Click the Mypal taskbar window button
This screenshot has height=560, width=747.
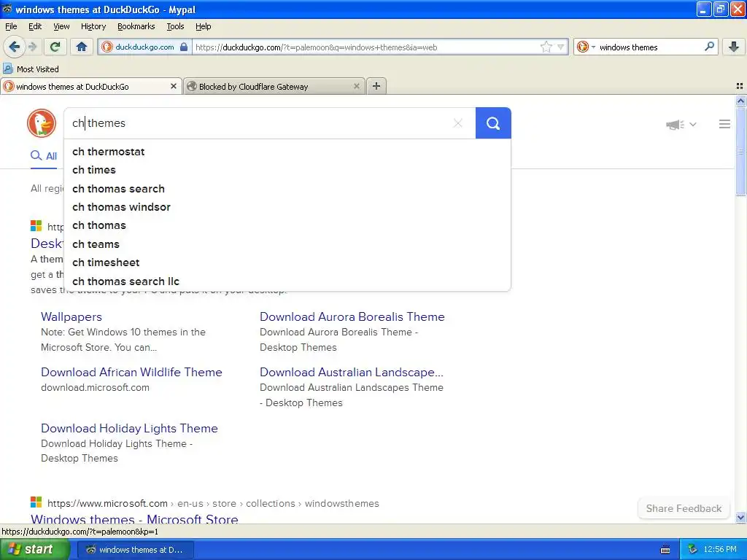click(x=135, y=549)
